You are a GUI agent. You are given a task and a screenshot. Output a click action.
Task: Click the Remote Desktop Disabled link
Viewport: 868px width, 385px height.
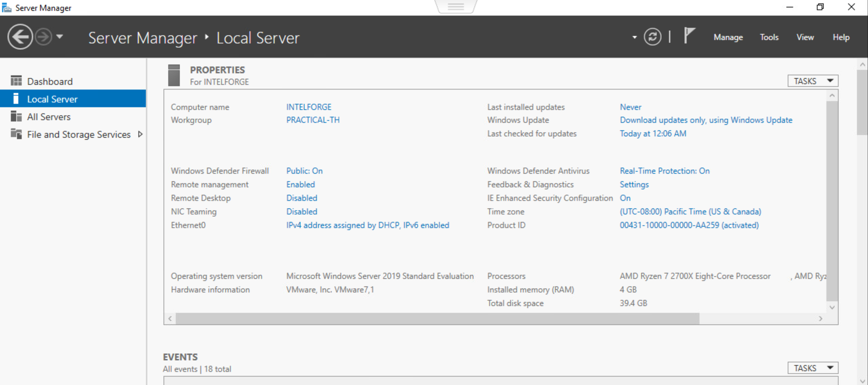tap(301, 198)
